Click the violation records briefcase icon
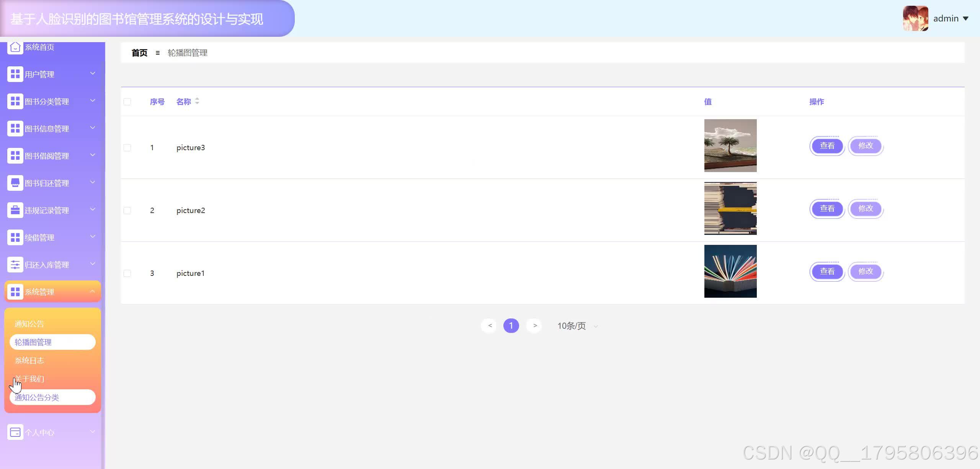 [15, 210]
